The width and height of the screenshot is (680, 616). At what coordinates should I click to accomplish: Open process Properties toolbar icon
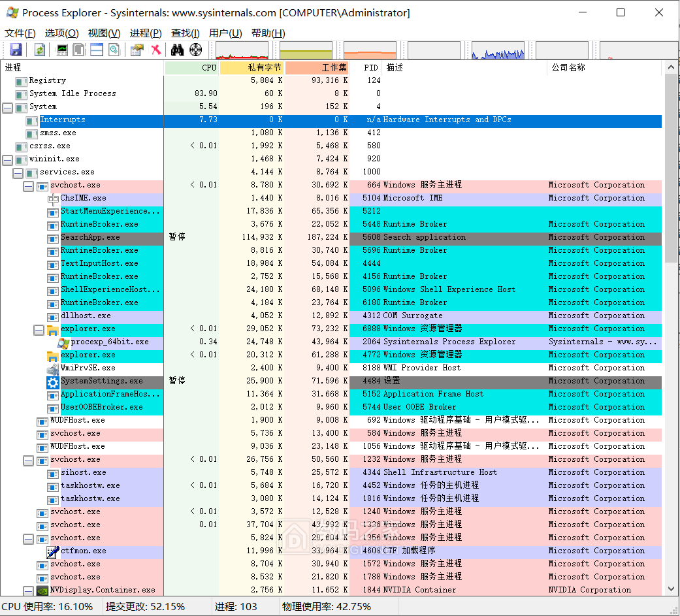(137, 50)
